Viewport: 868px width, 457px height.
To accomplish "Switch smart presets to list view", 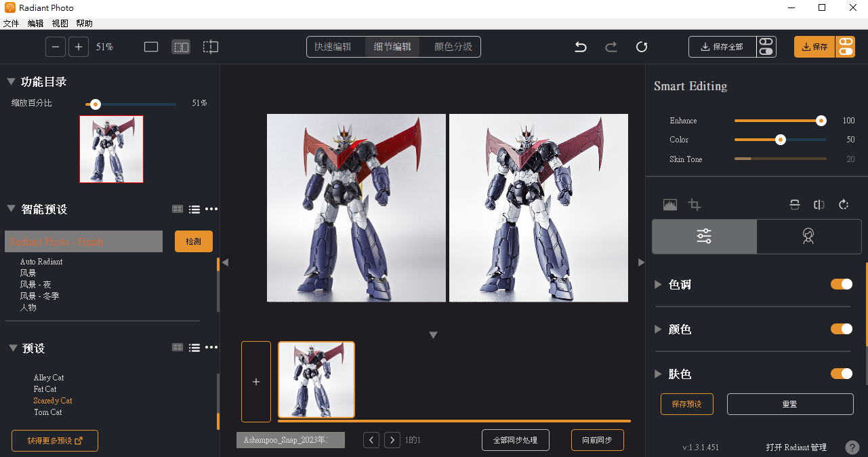I will [194, 210].
